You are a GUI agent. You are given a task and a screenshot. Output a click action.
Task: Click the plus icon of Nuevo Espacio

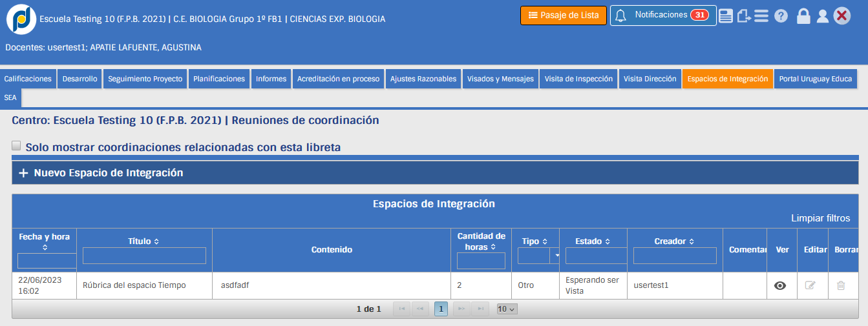pyautogui.click(x=23, y=173)
